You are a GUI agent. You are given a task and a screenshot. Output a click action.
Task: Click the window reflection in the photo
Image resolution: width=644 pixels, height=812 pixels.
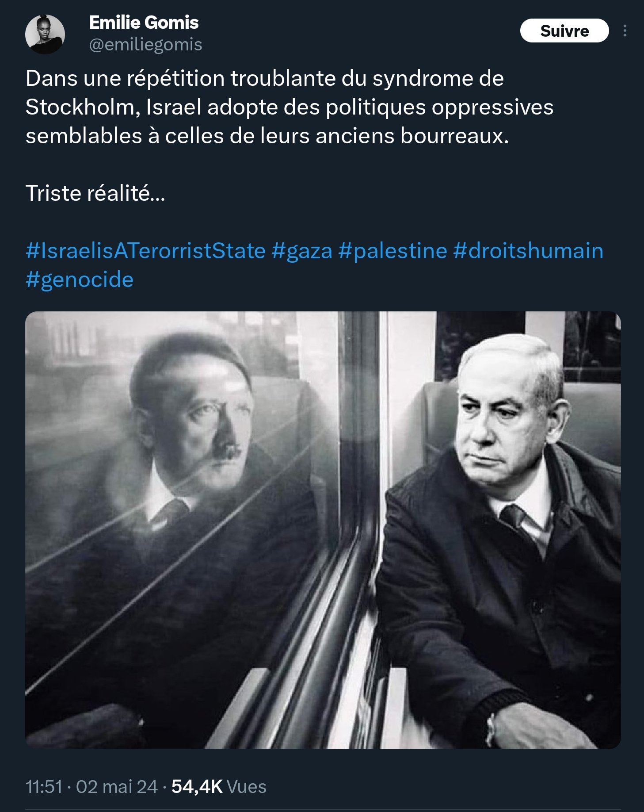[x=190, y=442]
